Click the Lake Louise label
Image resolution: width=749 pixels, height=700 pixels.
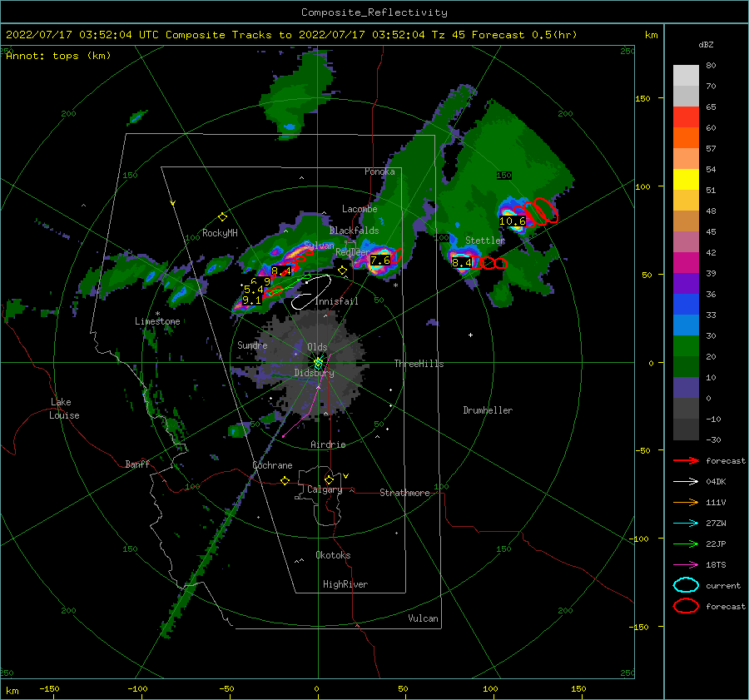click(x=64, y=409)
